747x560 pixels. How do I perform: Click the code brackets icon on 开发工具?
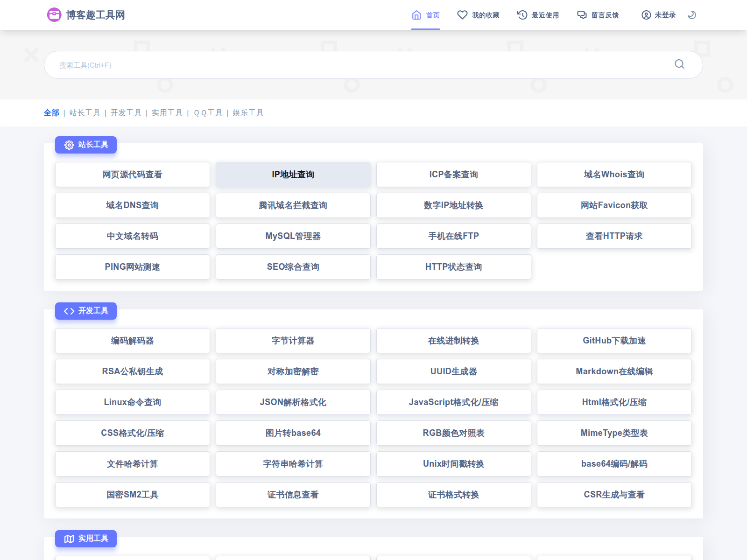(x=69, y=311)
